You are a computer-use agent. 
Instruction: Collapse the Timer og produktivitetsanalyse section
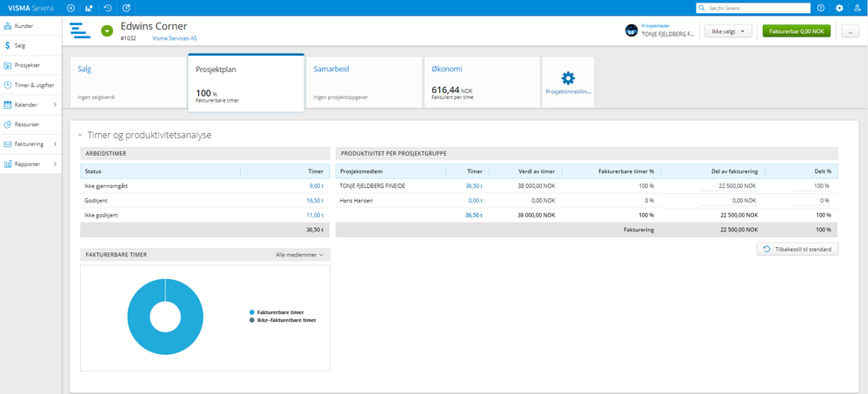pos(80,135)
